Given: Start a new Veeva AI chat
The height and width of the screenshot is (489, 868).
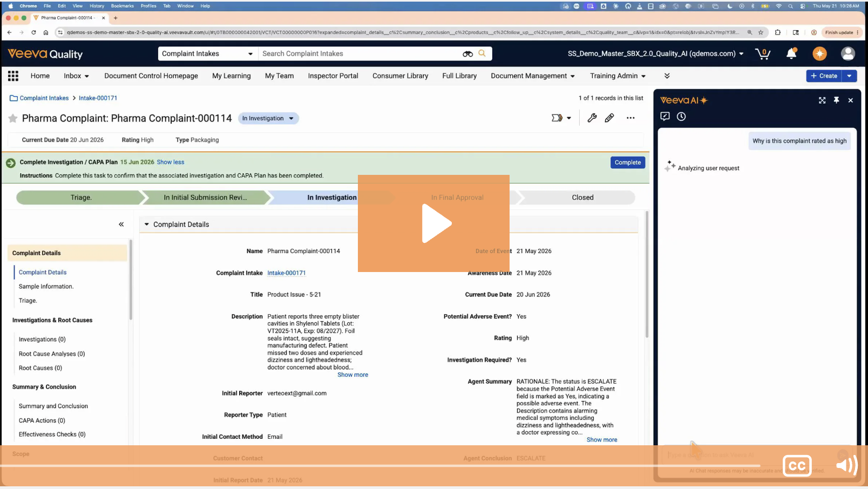Looking at the screenshot, I should (x=665, y=116).
